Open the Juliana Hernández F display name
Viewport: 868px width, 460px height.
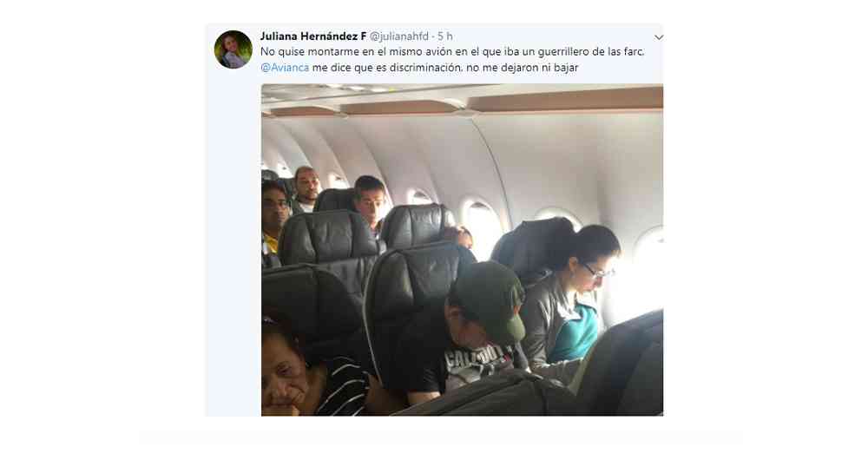pyautogui.click(x=312, y=36)
